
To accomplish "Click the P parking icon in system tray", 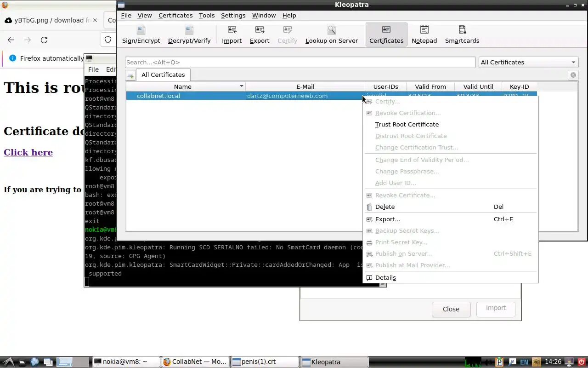I will point(500,362).
